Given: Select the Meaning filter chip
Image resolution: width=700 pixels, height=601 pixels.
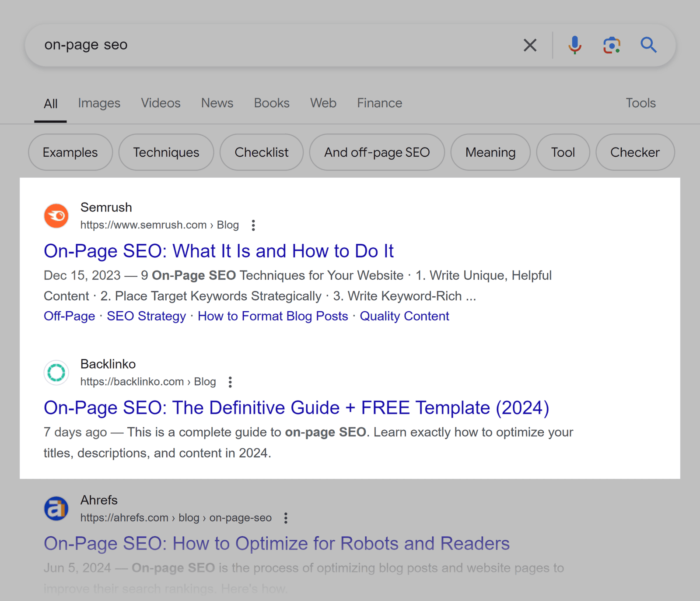Looking at the screenshot, I should click(x=490, y=152).
